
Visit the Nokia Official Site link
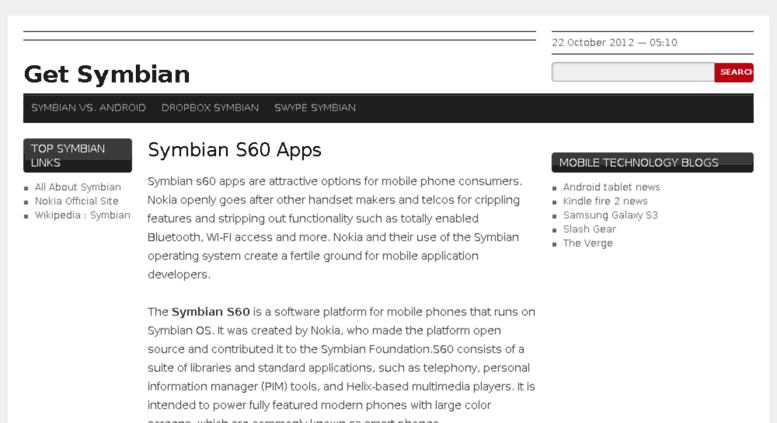tap(76, 201)
